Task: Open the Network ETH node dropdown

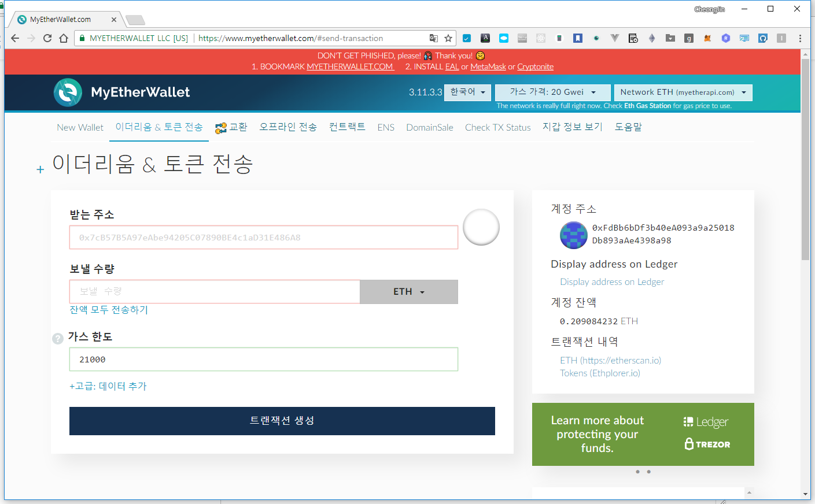Action: point(683,92)
